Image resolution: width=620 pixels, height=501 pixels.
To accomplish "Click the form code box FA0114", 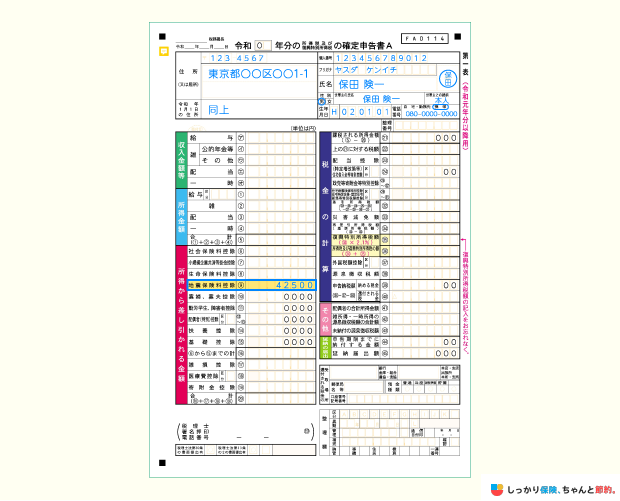I will 425,38.
